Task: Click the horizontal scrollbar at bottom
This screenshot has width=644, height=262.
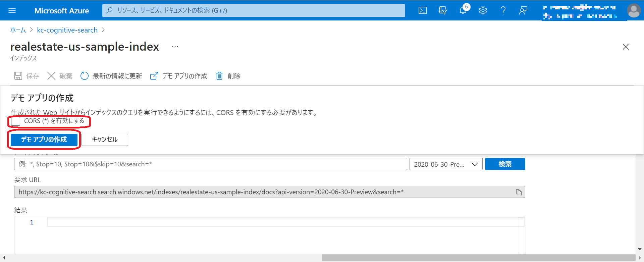Action: coord(479,258)
